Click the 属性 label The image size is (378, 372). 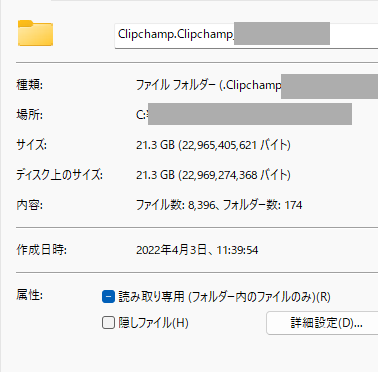pos(30,295)
